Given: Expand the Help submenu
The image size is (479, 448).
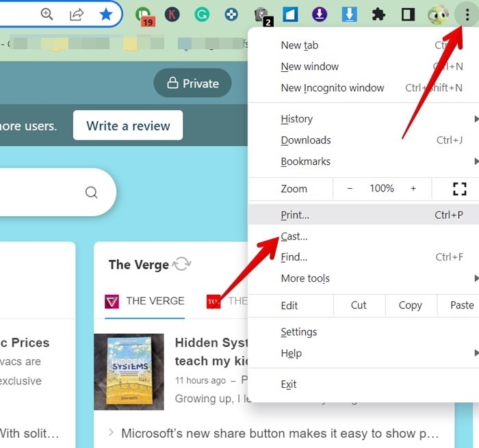Looking at the screenshot, I should (x=363, y=353).
